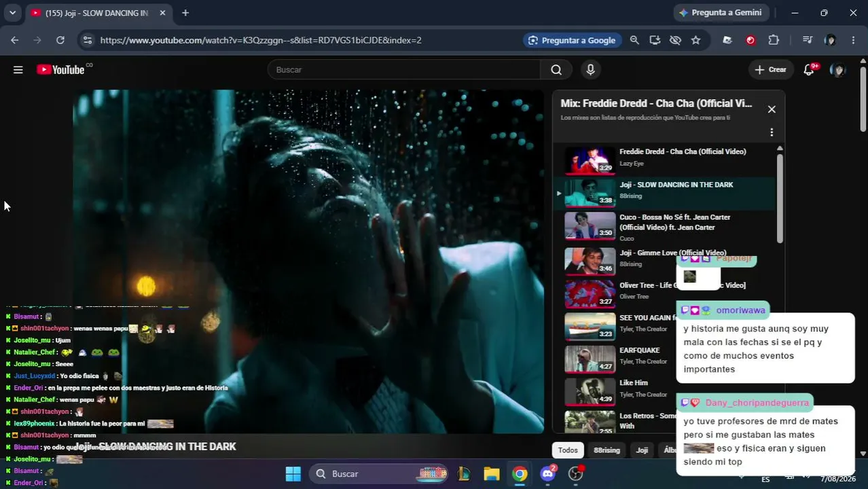
Task: Open the EARFQUAKE video thumbnail
Action: [590, 359]
